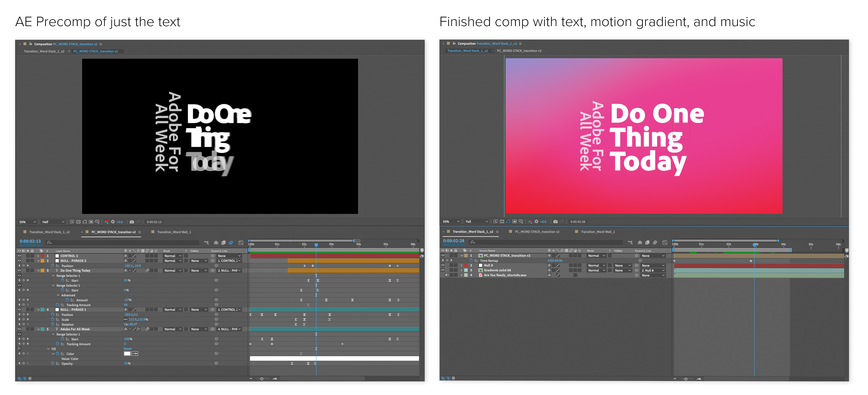
Task: Click the right timeline zoom slider handle
Action: pyautogui.click(x=686, y=379)
